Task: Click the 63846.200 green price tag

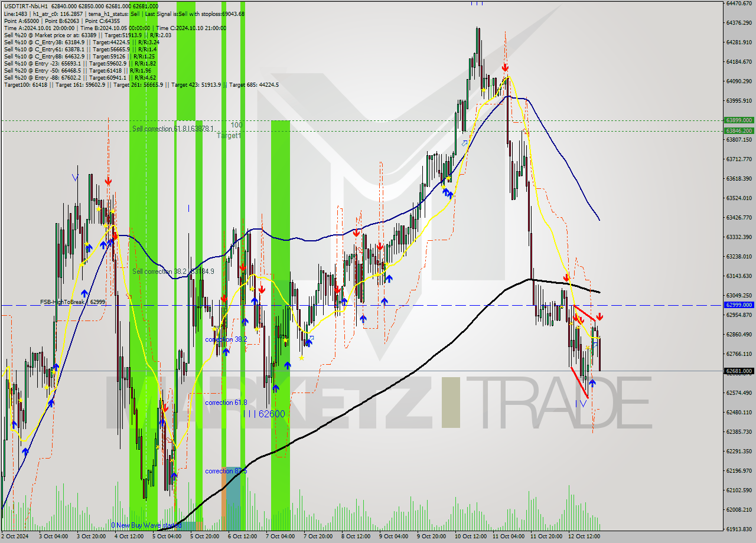Action: coord(739,130)
